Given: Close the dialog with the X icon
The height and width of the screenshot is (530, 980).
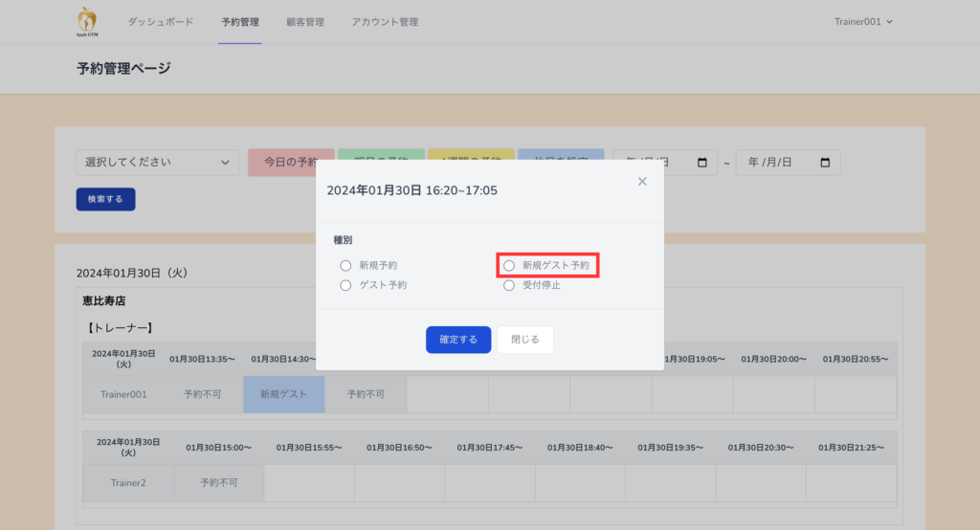Looking at the screenshot, I should pos(642,181).
